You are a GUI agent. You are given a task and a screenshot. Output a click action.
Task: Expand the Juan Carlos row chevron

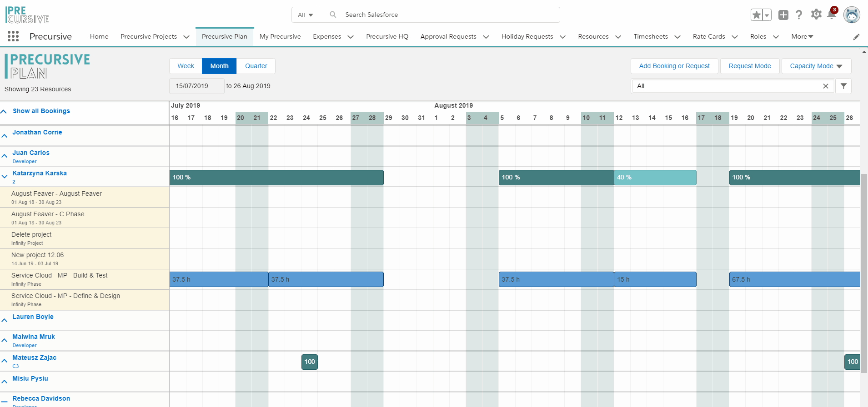[x=4, y=156]
